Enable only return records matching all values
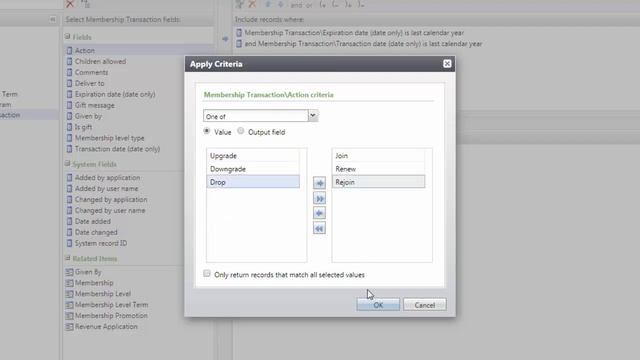This screenshot has height=360, width=640. point(207,273)
